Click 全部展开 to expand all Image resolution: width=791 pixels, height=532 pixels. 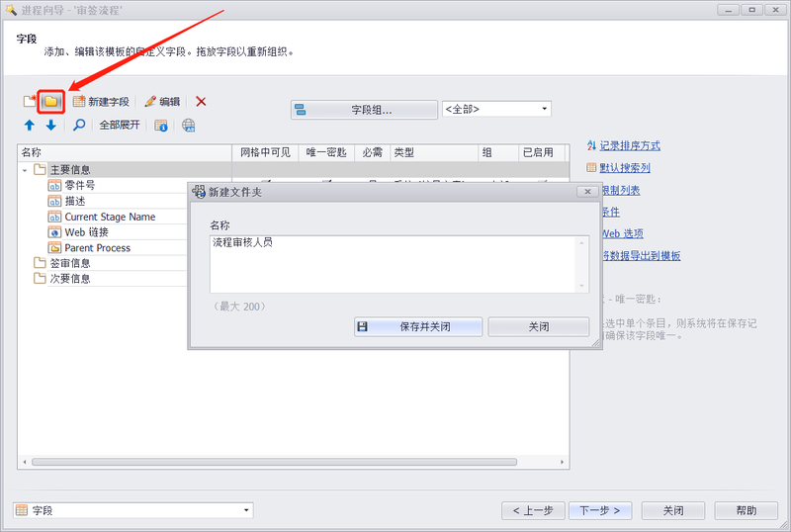119,126
